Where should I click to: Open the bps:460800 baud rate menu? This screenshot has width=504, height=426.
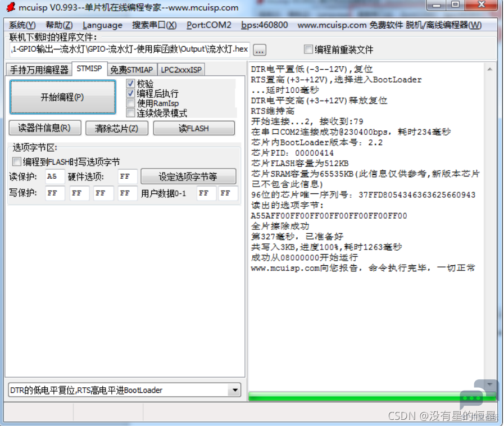click(265, 25)
